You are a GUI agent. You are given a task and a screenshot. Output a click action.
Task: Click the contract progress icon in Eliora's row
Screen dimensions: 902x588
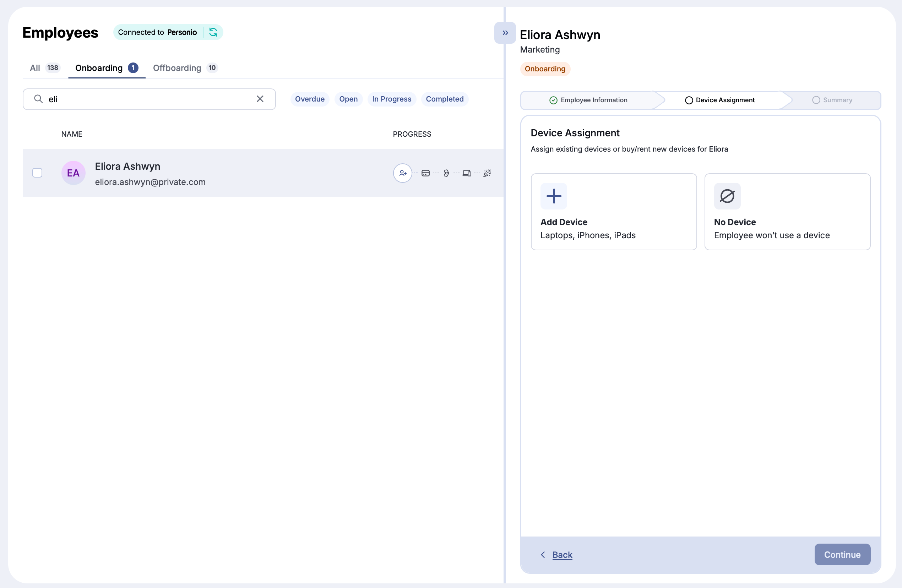coord(446,173)
